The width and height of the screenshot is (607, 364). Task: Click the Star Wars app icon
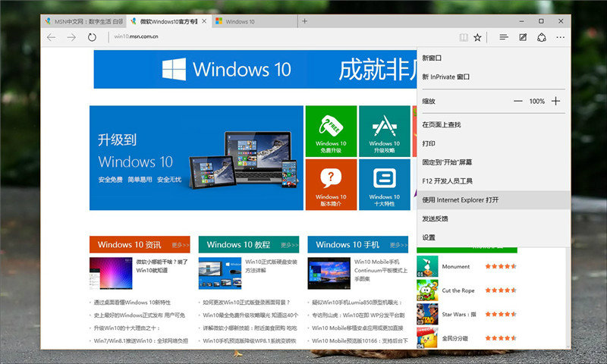pyautogui.click(x=427, y=314)
